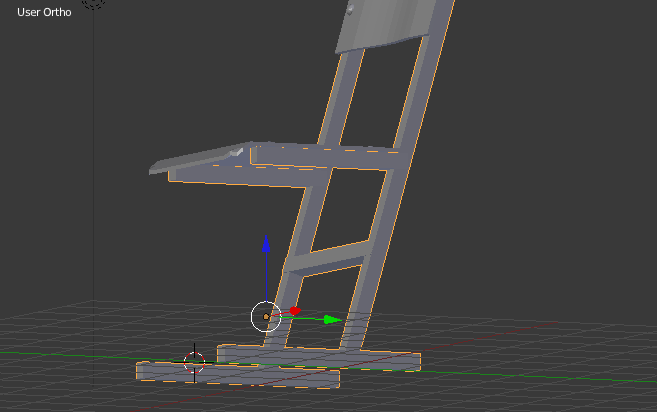657x412 pixels.
Task: Click the 3D cursor crosshair
Action: coord(194,363)
